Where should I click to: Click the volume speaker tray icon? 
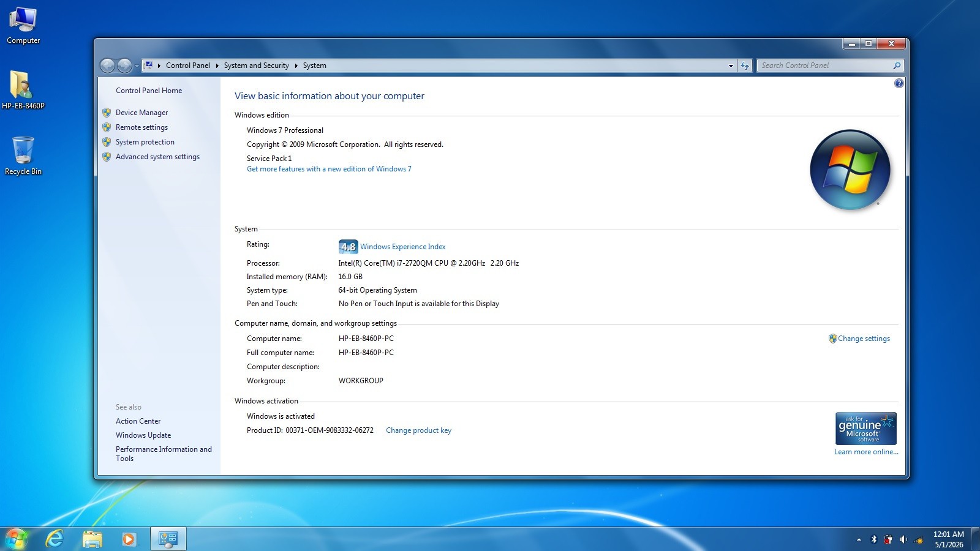coord(903,539)
